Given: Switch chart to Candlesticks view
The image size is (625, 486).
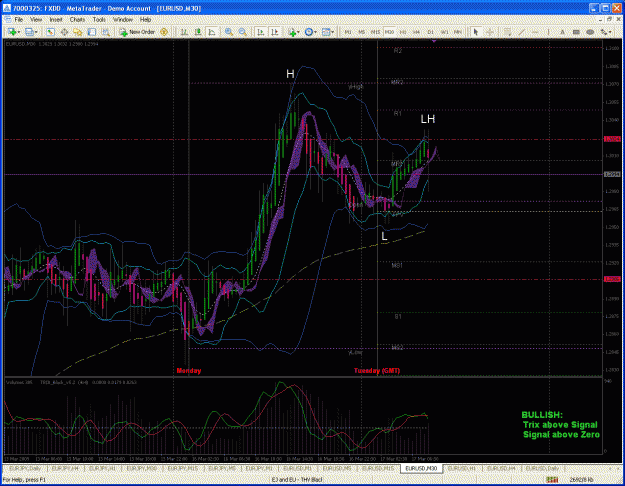Looking at the screenshot, I should tap(198, 32).
